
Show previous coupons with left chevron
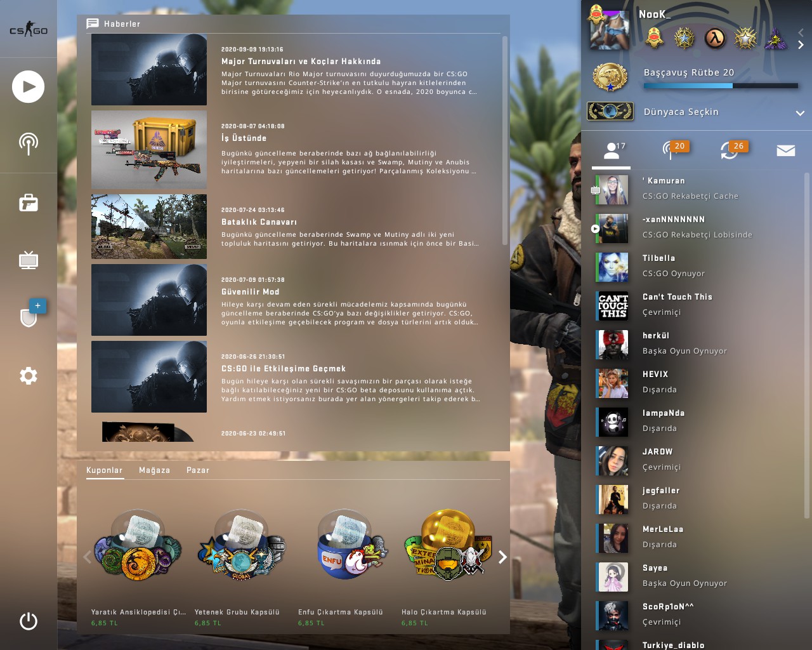[88, 557]
